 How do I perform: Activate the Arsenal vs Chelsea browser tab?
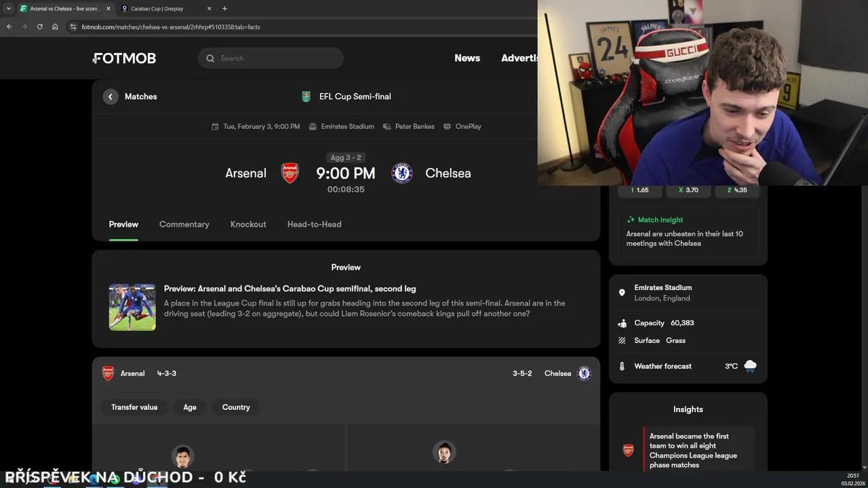pos(64,9)
